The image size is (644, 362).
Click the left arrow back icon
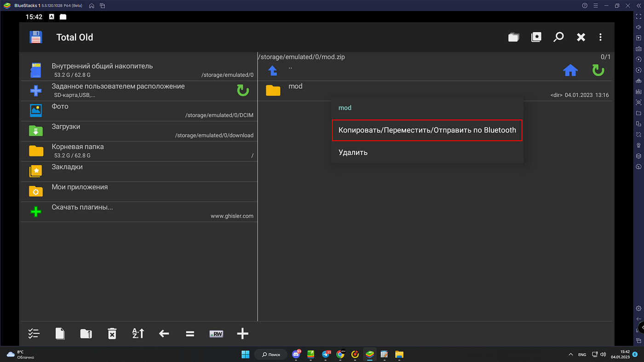point(164,334)
